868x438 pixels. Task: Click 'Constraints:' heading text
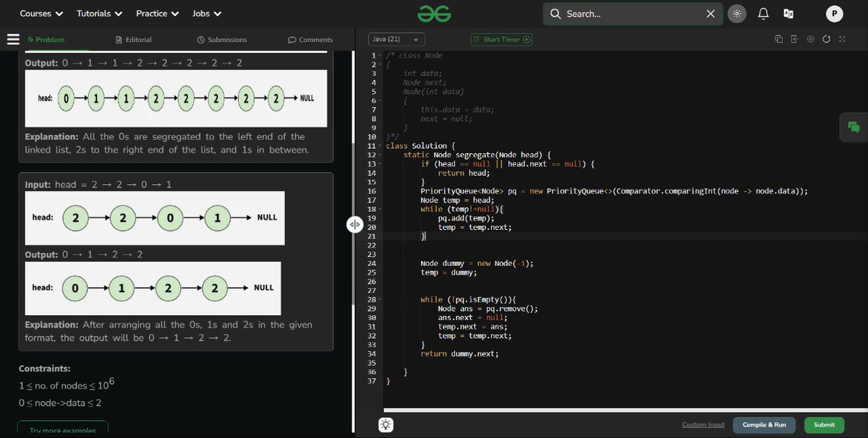45,369
